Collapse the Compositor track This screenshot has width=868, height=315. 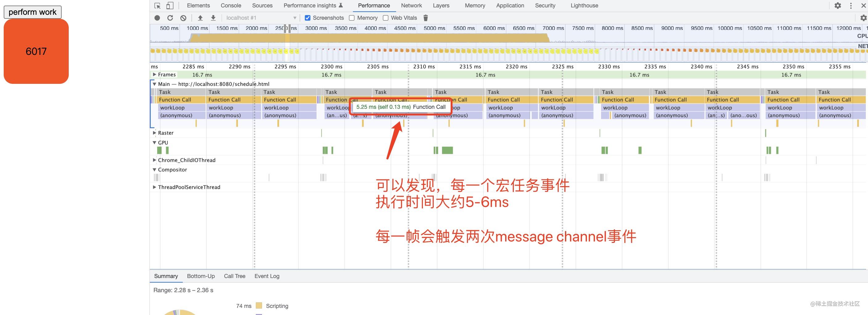coord(154,170)
